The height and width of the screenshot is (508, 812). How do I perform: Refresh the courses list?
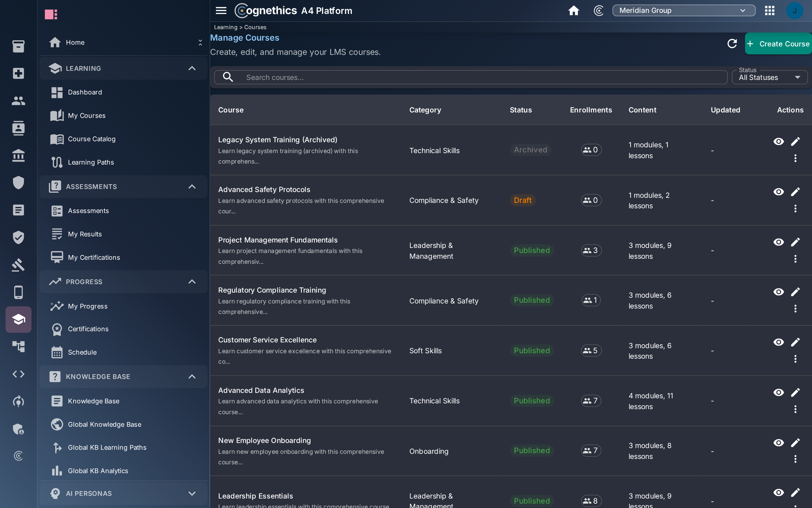[x=732, y=44]
